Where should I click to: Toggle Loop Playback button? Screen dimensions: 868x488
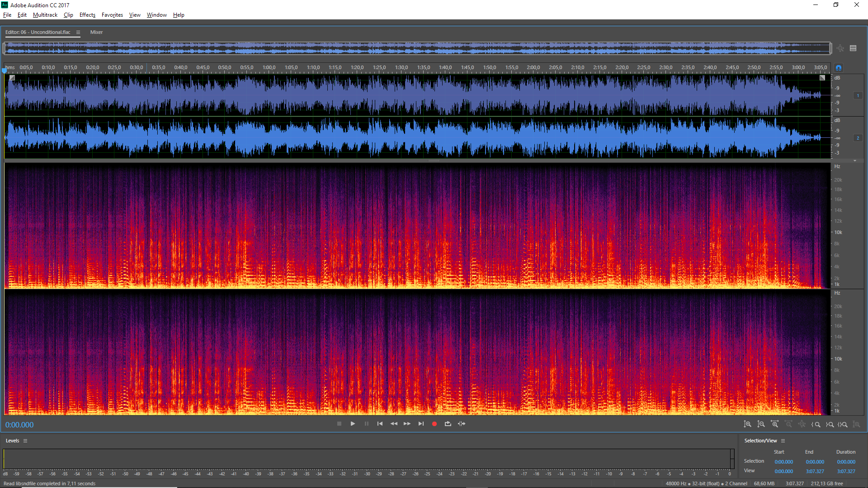coord(448,424)
